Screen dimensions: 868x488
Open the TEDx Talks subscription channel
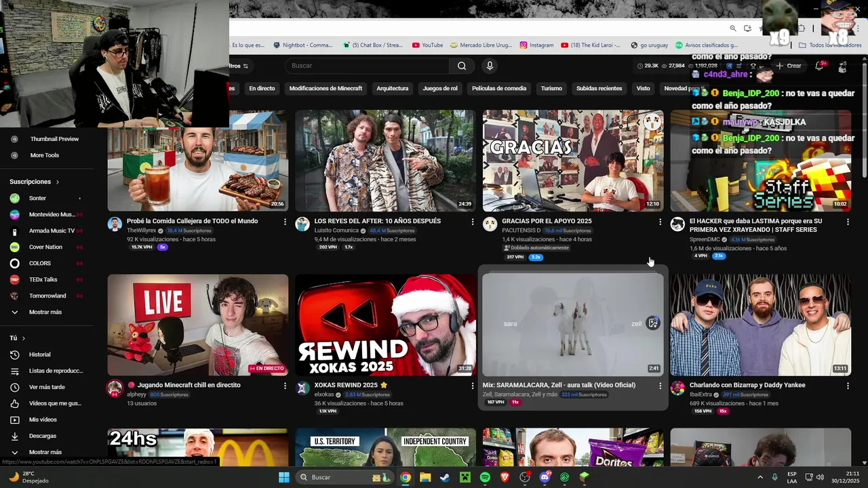[43, 279]
